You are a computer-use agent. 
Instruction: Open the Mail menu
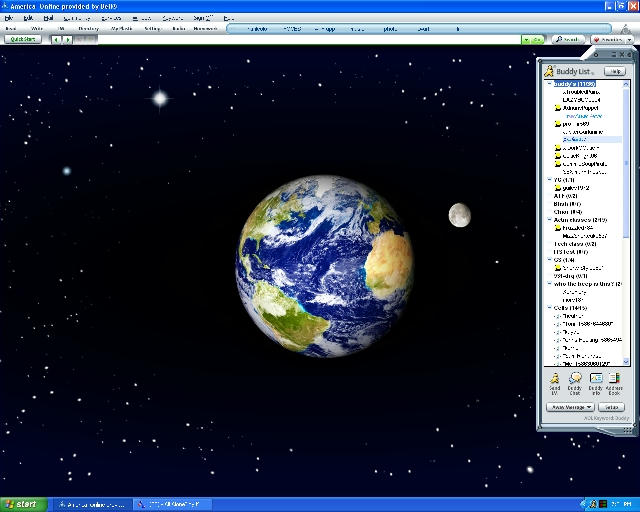click(x=48, y=18)
